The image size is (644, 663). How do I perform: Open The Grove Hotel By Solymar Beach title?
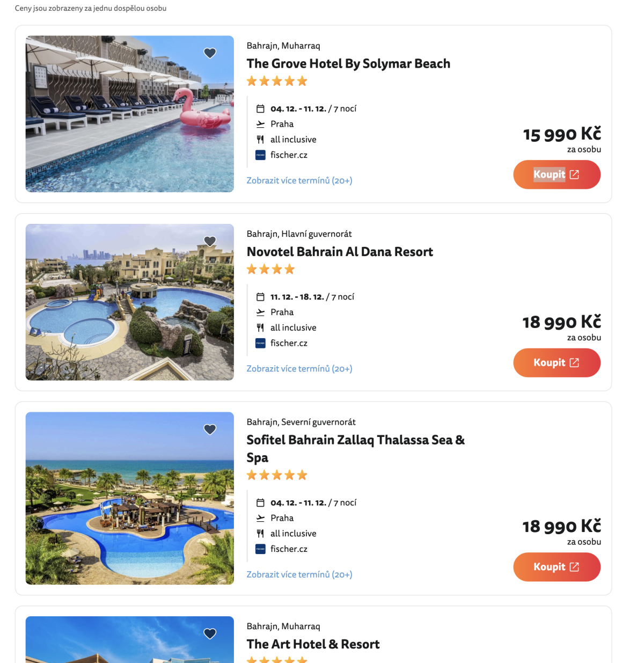(x=348, y=64)
